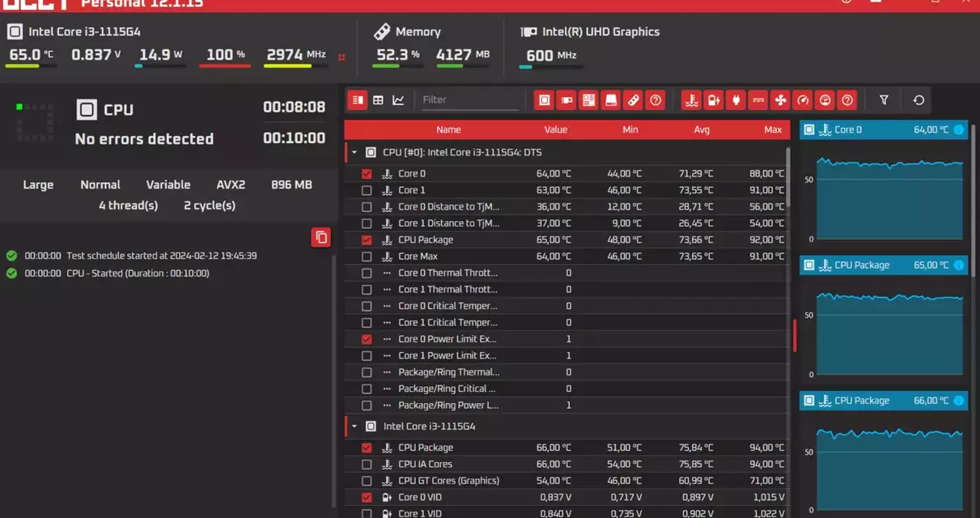Collapse the Intel Core i3-1115G4 sensor group
The height and width of the screenshot is (518, 980).
354,427
